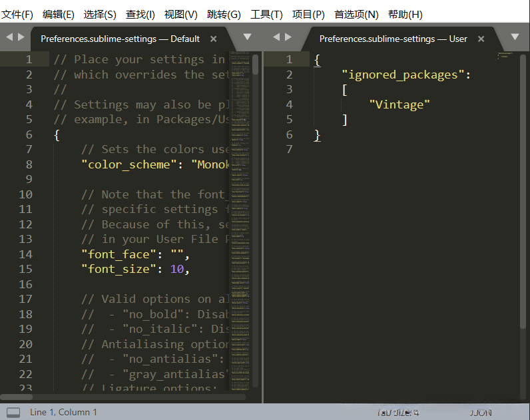Open the tab size selector in status bar

coord(399,413)
